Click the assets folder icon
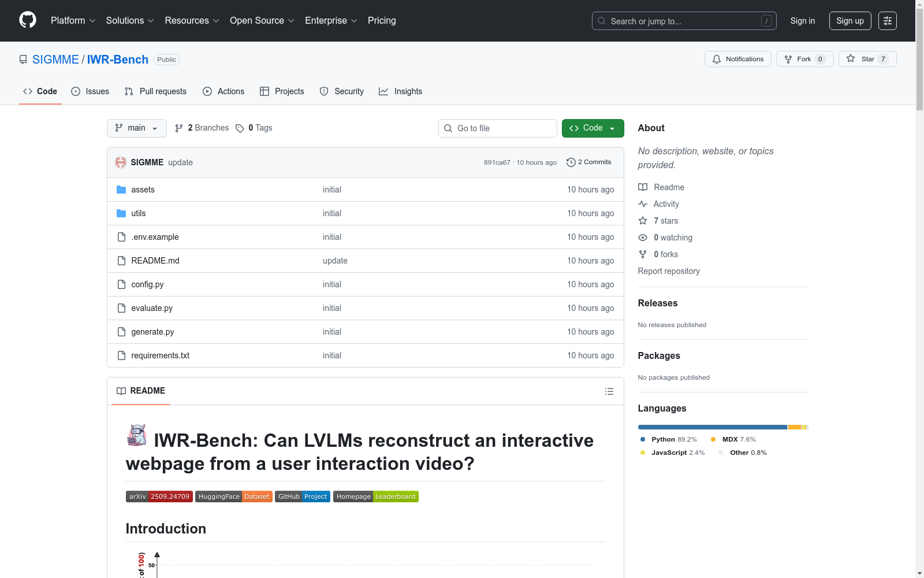 (121, 190)
